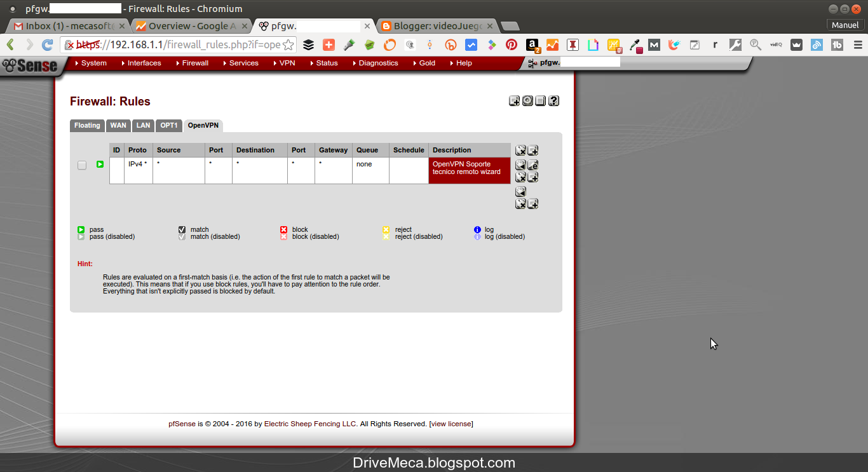Click delete selected rules icon below the table
The height and width of the screenshot is (472, 868).
(520, 204)
